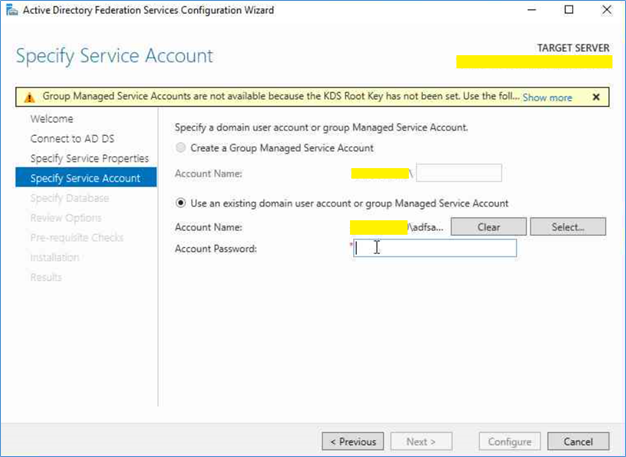Open the Specify Database step
This screenshot has width=626, height=457.
(x=69, y=198)
